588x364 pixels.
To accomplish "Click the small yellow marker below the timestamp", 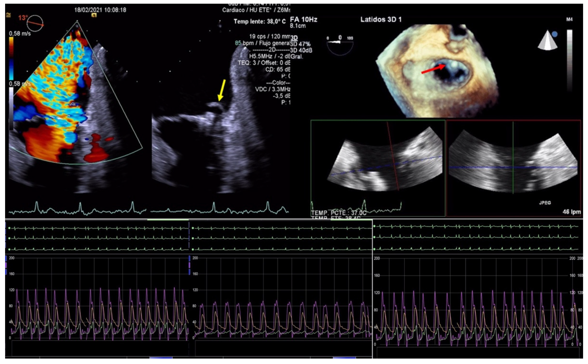I will click(94, 15).
